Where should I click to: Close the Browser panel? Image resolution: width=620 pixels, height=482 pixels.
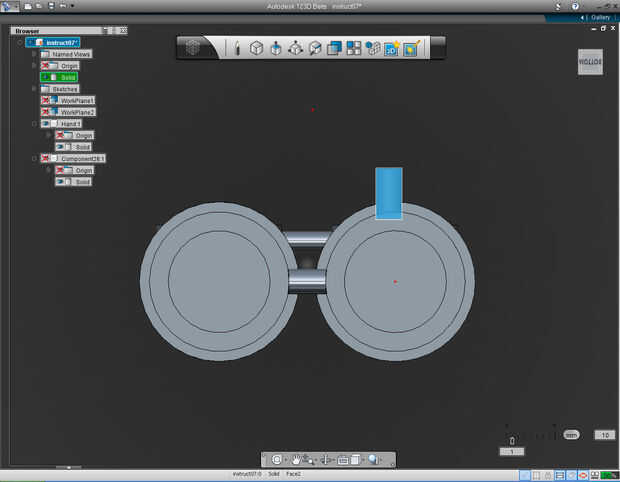click(123, 30)
